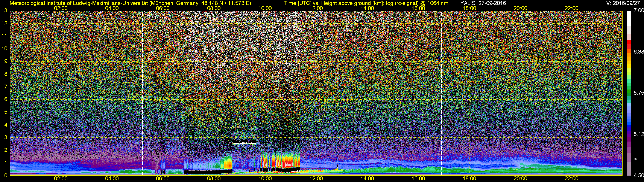This screenshot has width=644, height=182.
Task: Click the '0.' height axis label
Action: click(x=6, y=175)
